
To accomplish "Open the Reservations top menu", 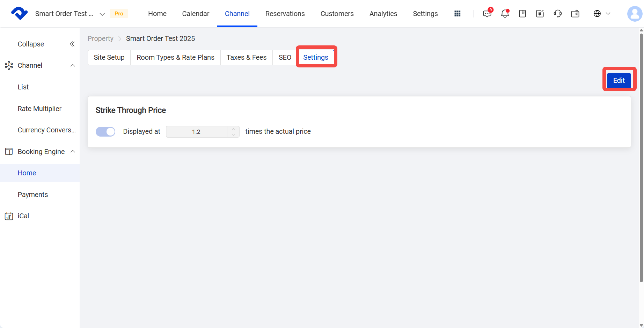I will click(285, 14).
